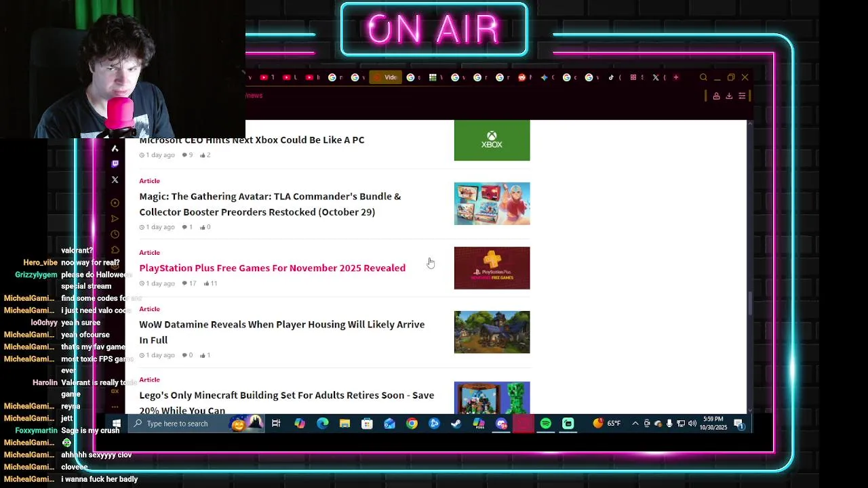This screenshot has width=868, height=488.
Task: Open the Microsoft 365 taskbar icon
Action: click(x=479, y=424)
